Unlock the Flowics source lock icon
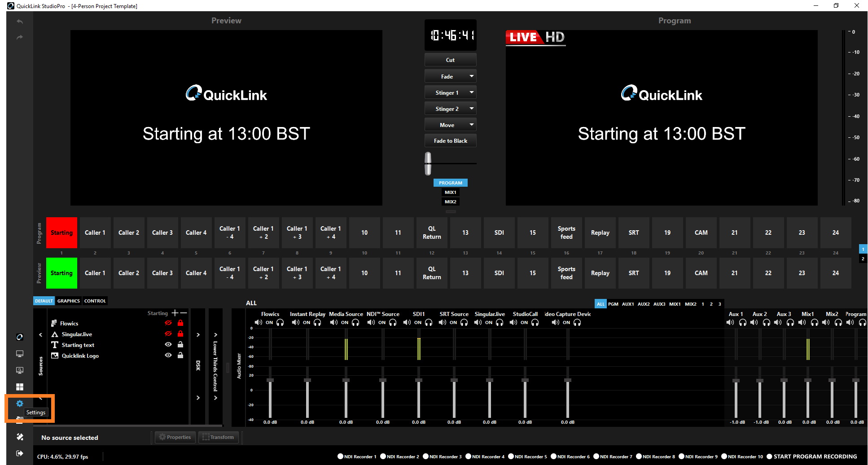The width and height of the screenshot is (868, 465). [180, 323]
